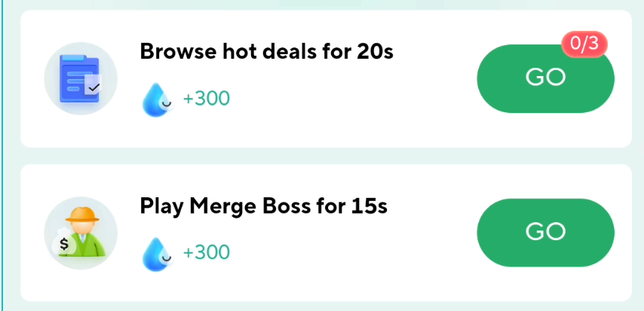This screenshot has height=311, width=644.
Task: Open the "Play Merge Boss for 15s" title
Action: point(263,206)
